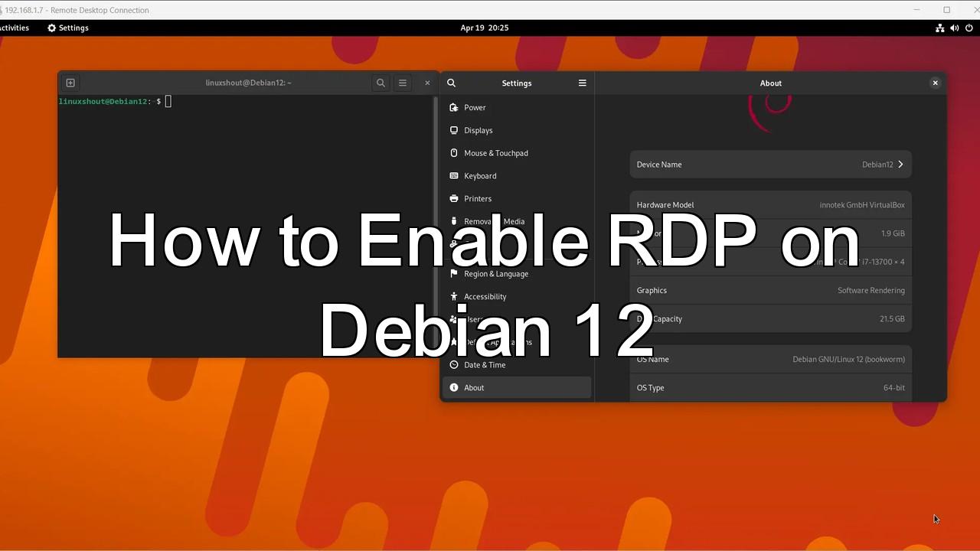Open Date & Time settings

click(484, 365)
